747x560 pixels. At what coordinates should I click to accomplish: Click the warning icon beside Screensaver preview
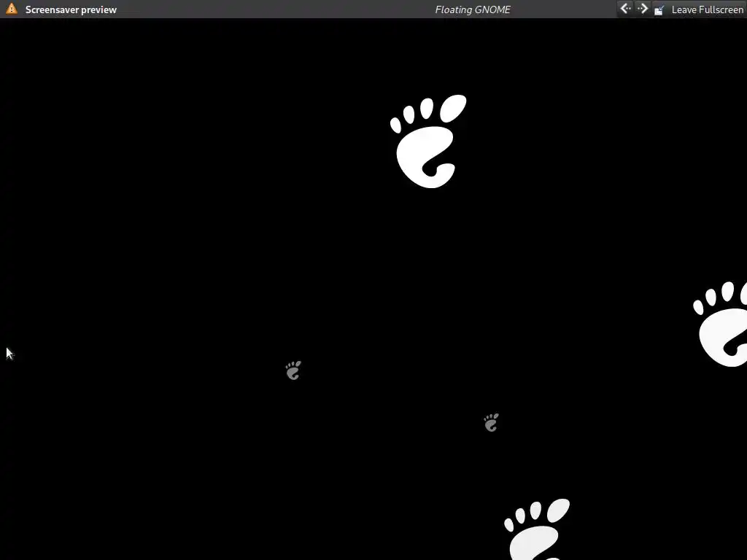tap(12, 9)
